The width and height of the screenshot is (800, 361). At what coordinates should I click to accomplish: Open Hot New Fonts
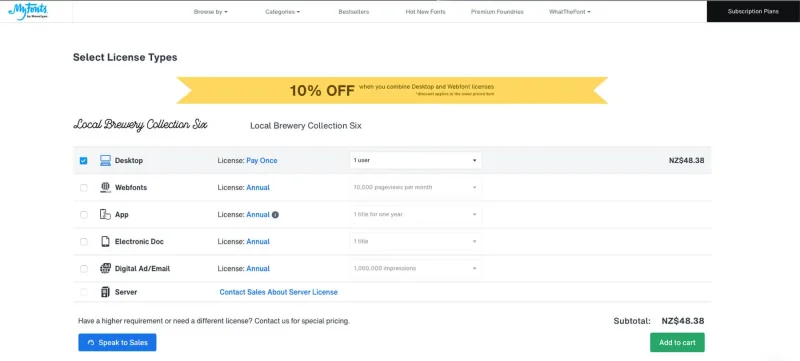point(426,12)
